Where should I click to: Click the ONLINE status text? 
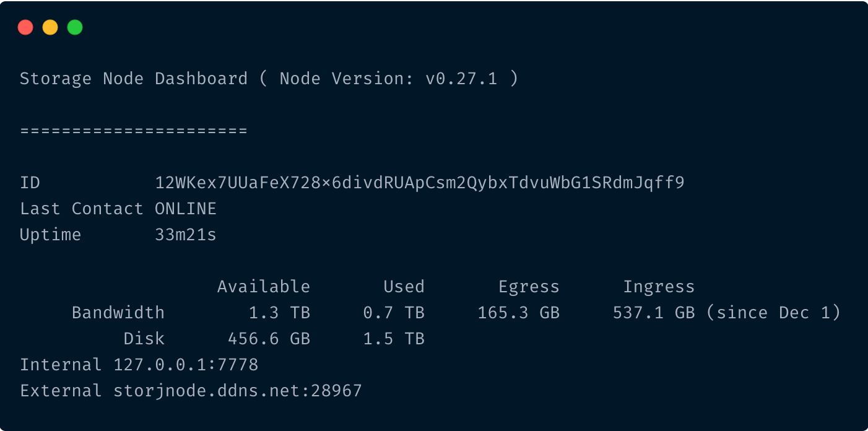[x=186, y=209]
